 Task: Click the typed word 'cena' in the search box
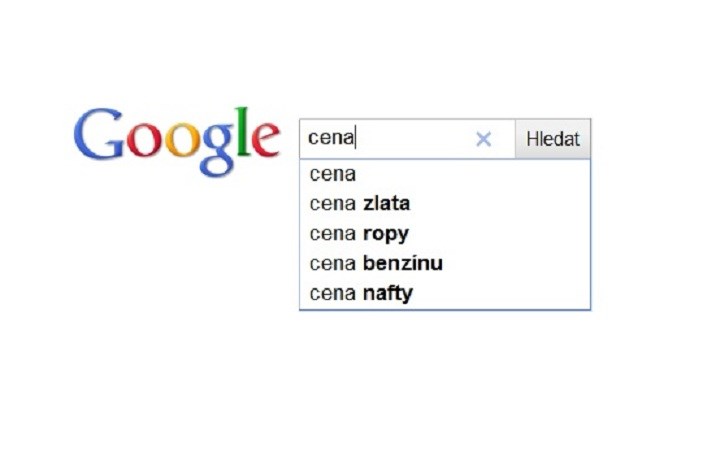coord(330,139)
